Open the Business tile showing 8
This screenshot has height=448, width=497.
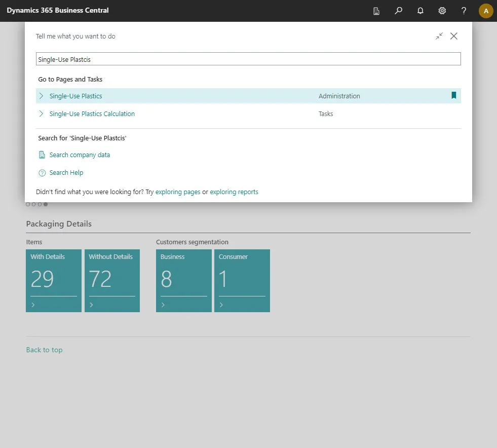pos(184,281)
